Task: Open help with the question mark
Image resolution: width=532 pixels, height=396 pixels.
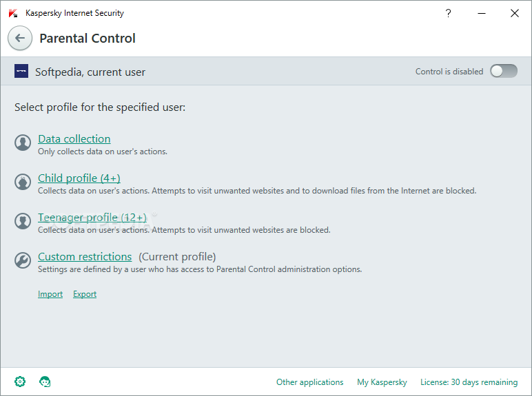Action: point(448,13)
